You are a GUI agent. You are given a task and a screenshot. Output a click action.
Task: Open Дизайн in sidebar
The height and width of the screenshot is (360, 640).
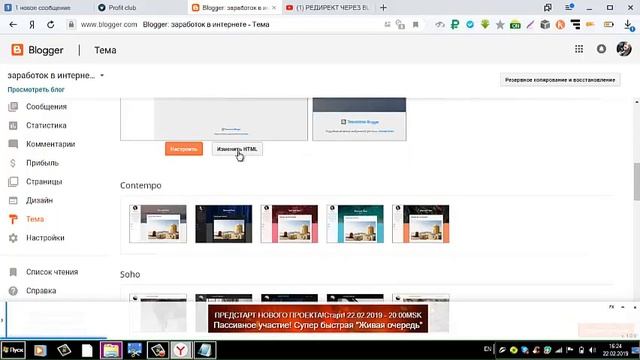pos(40,200)
